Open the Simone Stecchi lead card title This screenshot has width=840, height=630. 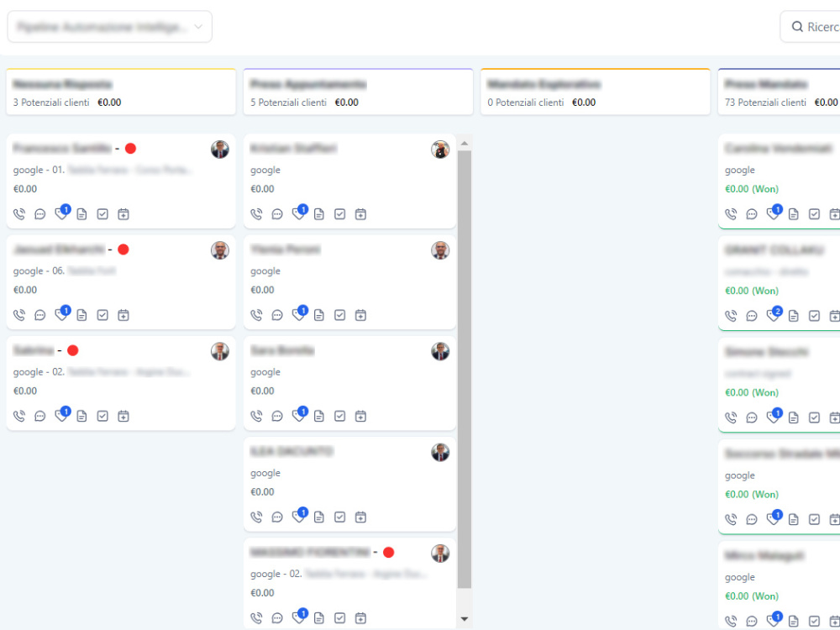(767, 352)
